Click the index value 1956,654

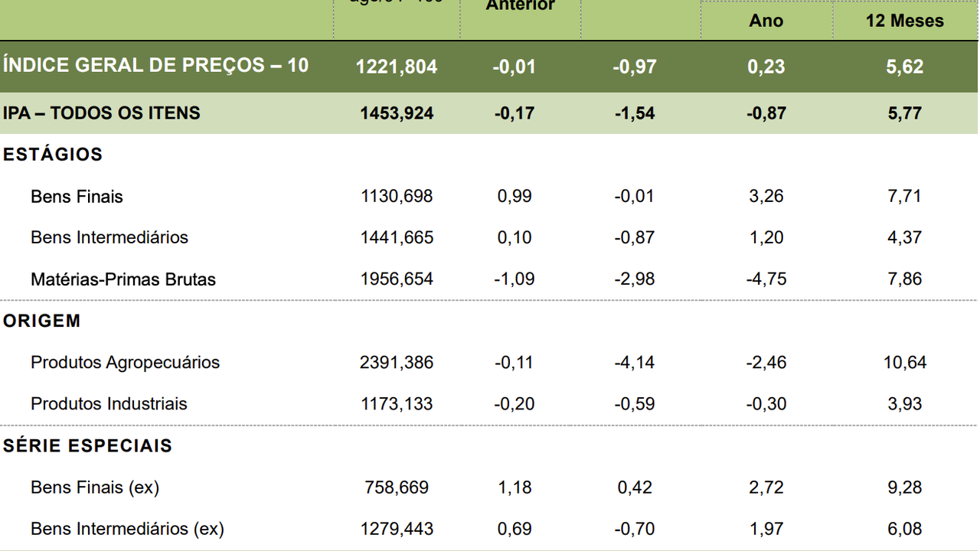pyautogui.click(x=397, y=279)
